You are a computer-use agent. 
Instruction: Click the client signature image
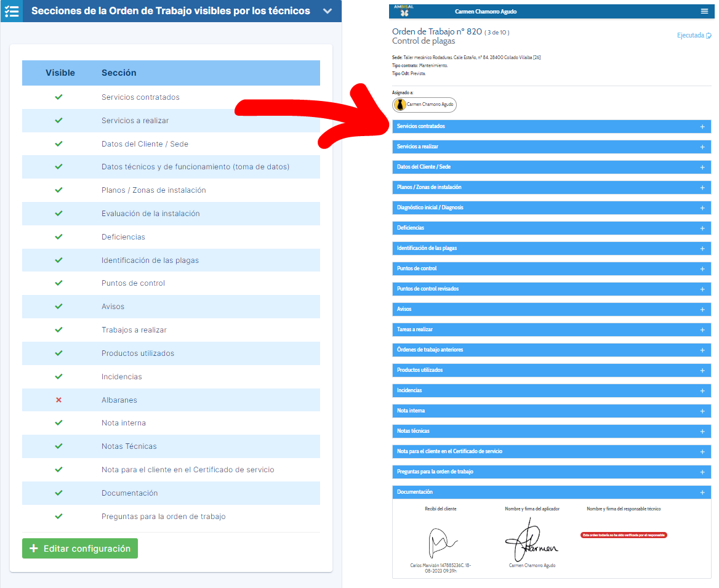[x=441, y=543]
